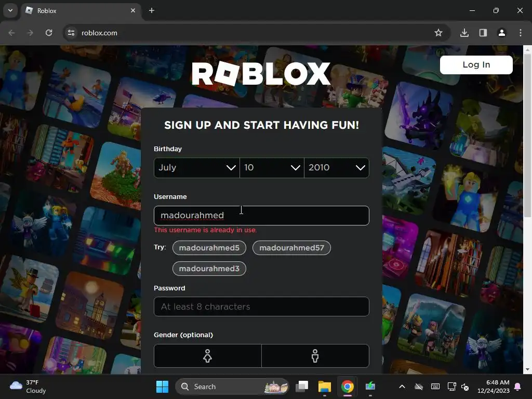The height and width of the screenshot is (399, 532).
Task: View site information icon in address bar
Action: [71, 33]
